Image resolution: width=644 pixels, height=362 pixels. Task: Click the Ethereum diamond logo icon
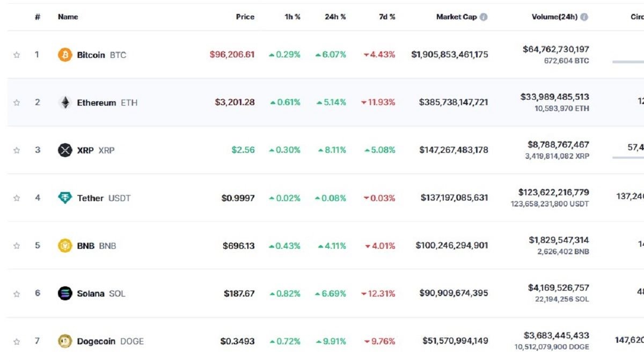(65, 102)
